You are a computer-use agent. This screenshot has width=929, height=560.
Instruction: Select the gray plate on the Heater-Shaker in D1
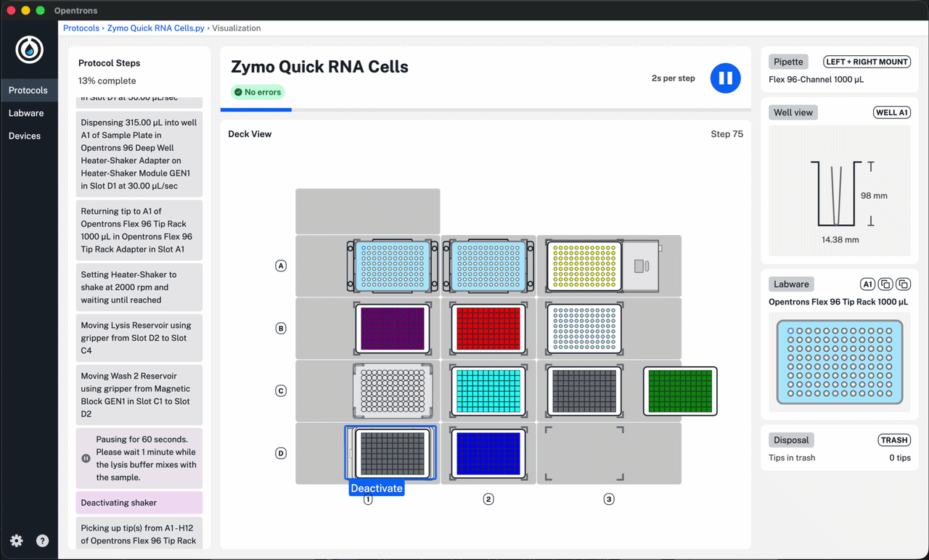tap(393, 453)
